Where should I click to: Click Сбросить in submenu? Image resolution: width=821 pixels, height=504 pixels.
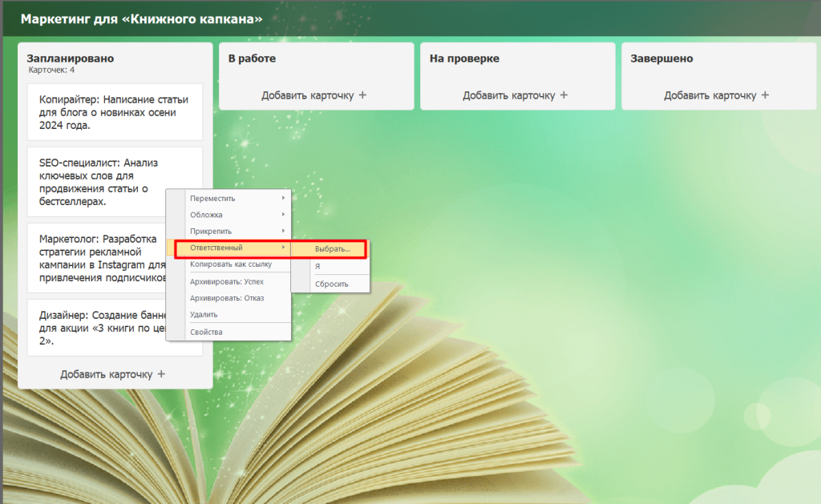(330, 284)
